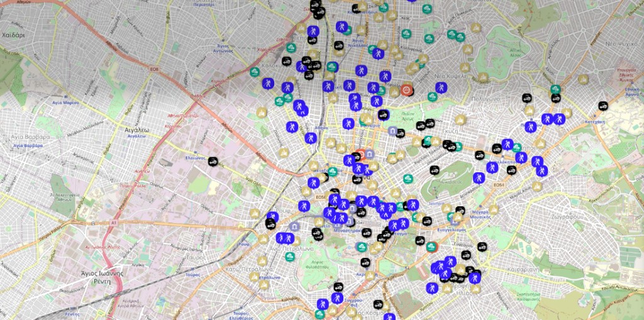Image resolution: width=644 pixels, height=320 pixels.
Task: Click blue hiker marker at Νέα Κυψέλη label
Action: click(441, 87)
